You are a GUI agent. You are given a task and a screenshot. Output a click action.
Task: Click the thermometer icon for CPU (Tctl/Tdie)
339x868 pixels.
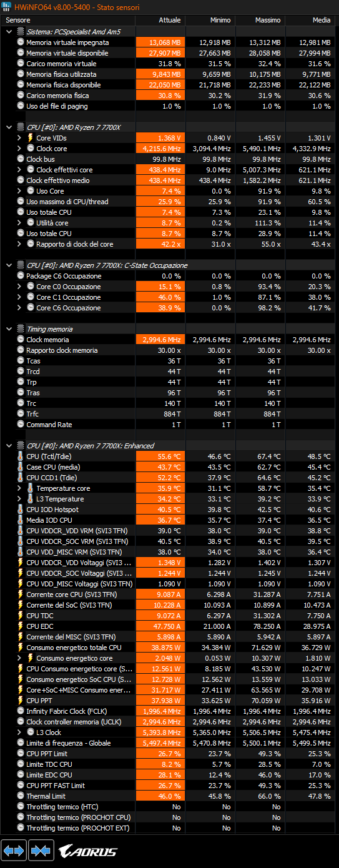tap(21, 456)
